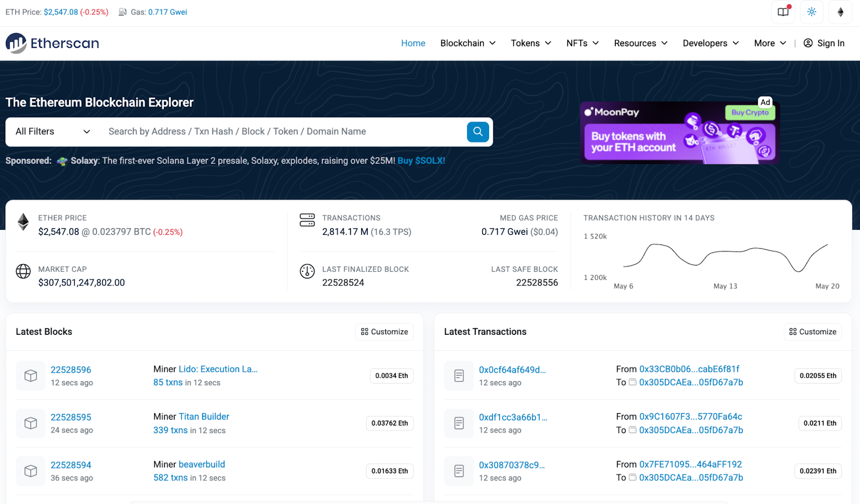Screen dimensions: 860x504
Task: Click the server Transactions icon
Action: point(307,220)
